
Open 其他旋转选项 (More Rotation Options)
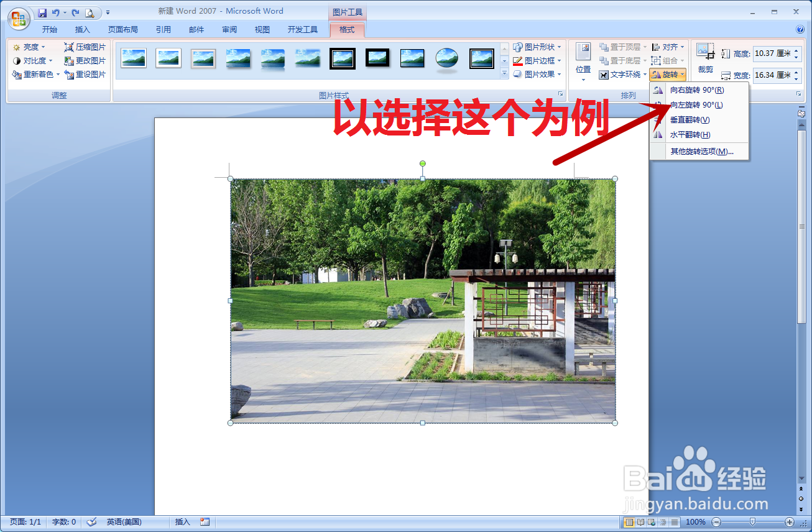coord(701,151)
